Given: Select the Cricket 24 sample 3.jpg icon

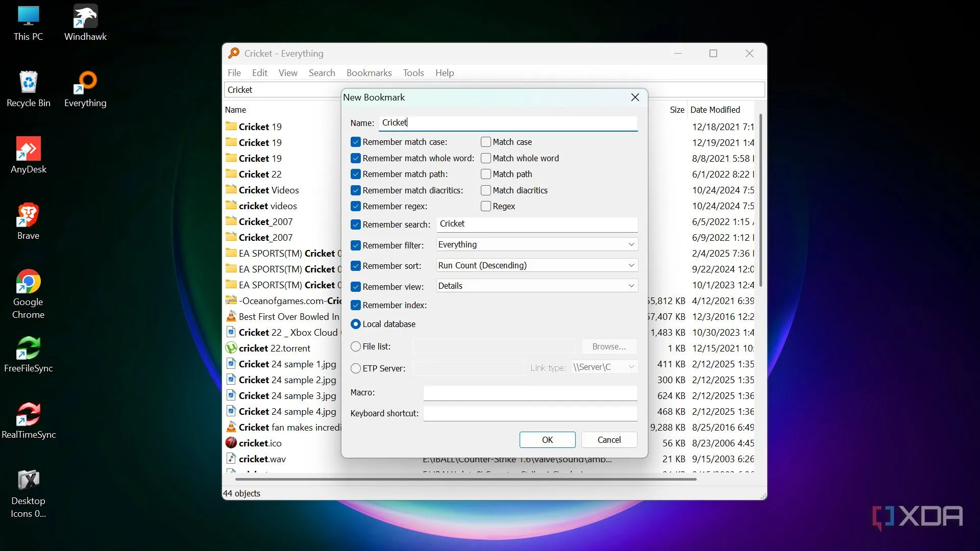Looking at the screenshot, I should click(x=231, y=395).
